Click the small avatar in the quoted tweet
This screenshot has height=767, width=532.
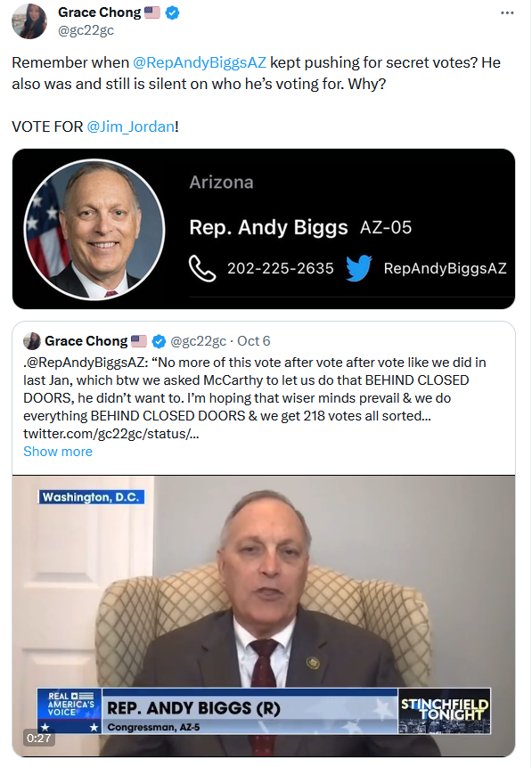click(32, 341)
